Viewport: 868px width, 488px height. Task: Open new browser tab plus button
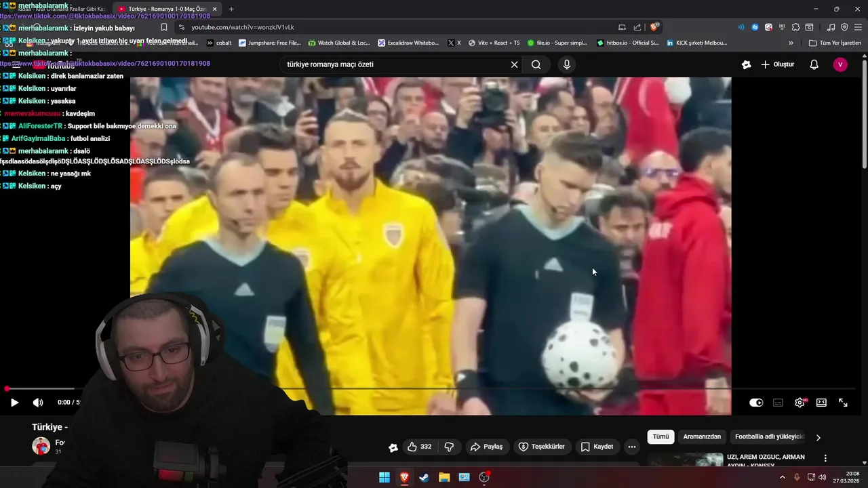pos(231,9)
